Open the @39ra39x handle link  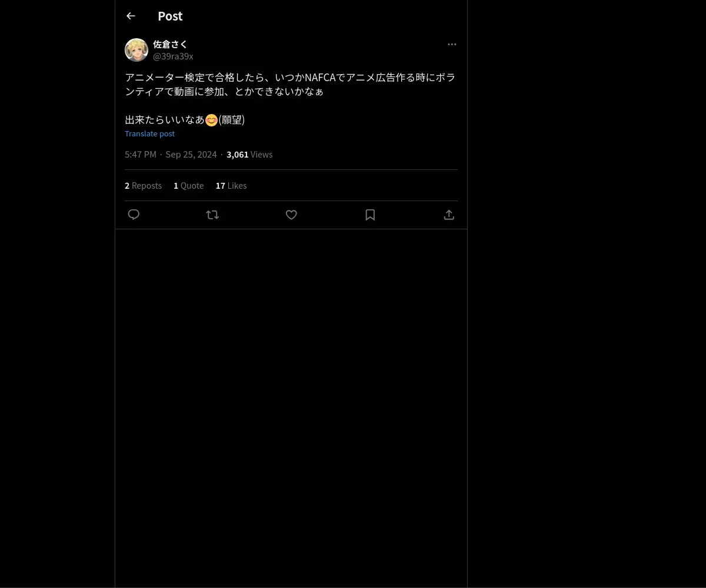tap(173, 56)
